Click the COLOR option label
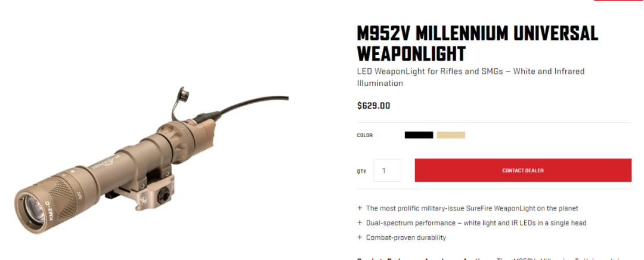Image resolution: width=644 pixels, height=260 pixels. click(x=365, y=135)
